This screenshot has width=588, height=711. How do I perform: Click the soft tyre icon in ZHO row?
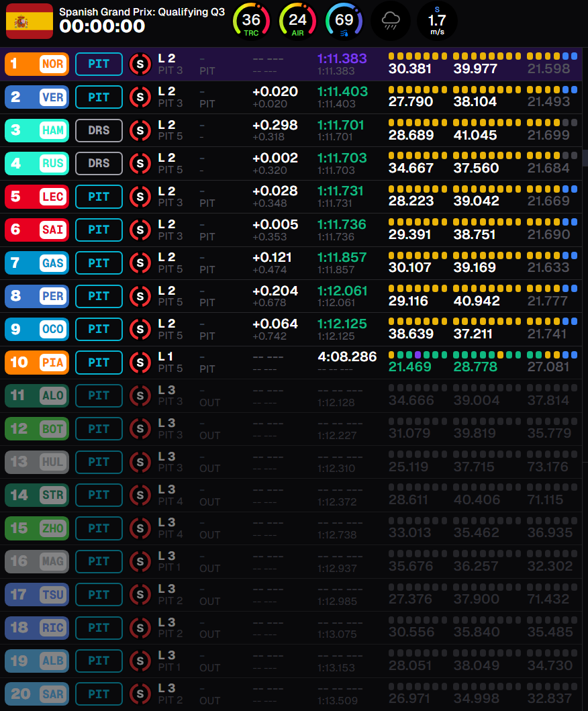tap(140, 528)
